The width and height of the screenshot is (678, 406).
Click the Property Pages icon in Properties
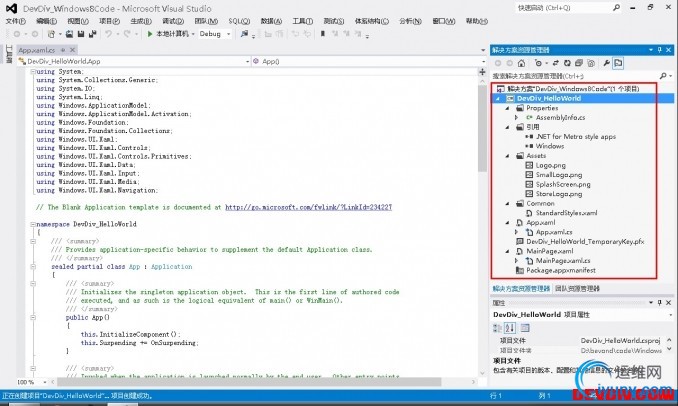(524, 328)
